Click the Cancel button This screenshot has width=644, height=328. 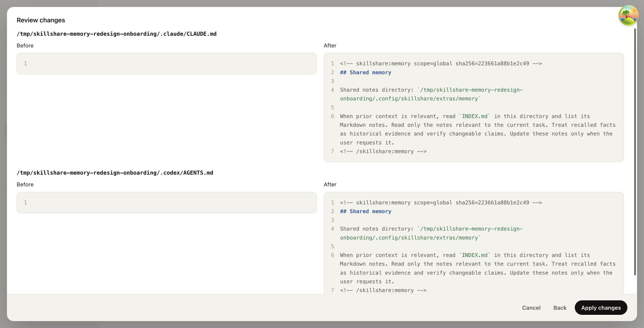tap(531, 308)
